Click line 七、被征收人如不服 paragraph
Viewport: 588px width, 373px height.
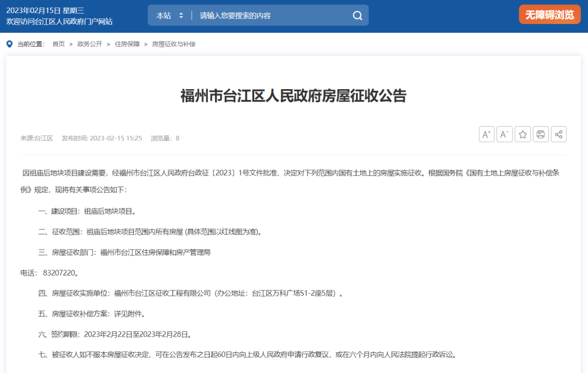pyautogui.click(x=248, y=355)
